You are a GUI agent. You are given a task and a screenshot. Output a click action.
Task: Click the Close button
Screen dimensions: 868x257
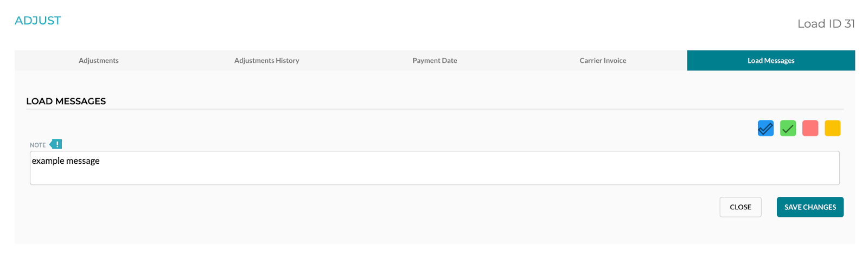coord(740,207)
